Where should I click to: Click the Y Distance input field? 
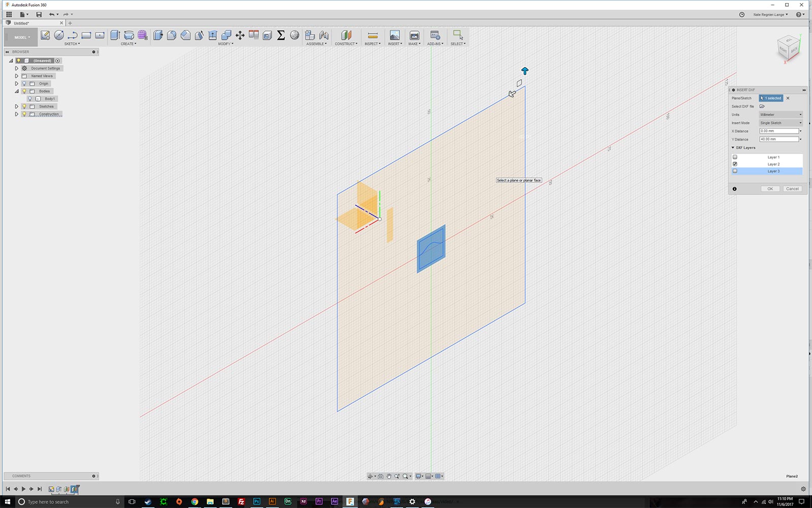pyautogui.click(x=779, y=139)
